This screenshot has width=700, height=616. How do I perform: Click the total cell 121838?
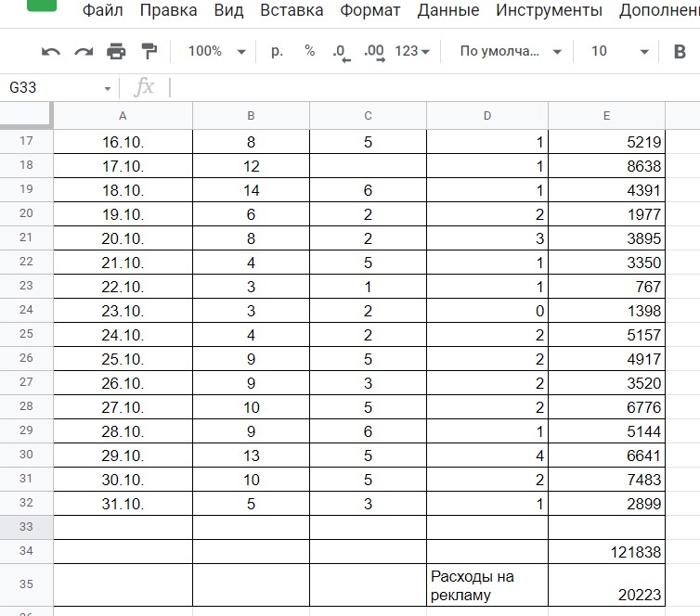[x=606, y=552]
